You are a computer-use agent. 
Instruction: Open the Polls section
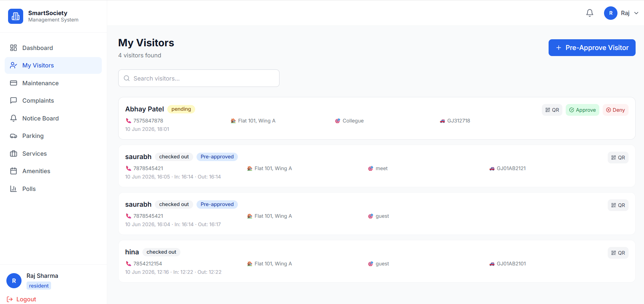53,189
